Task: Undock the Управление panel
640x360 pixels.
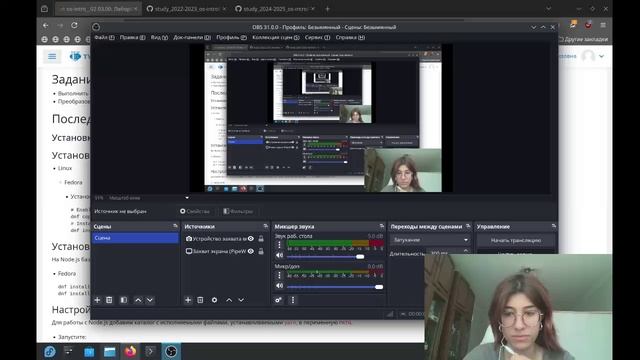Action: [x=554, y=226]
